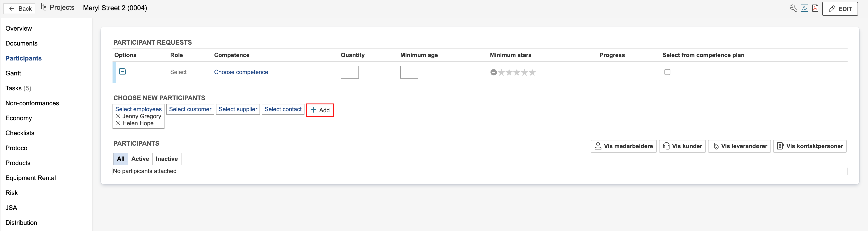Open Tasks (5) in the sidebar
Screen dimensions: 868x231
click(x=18, y=88)
